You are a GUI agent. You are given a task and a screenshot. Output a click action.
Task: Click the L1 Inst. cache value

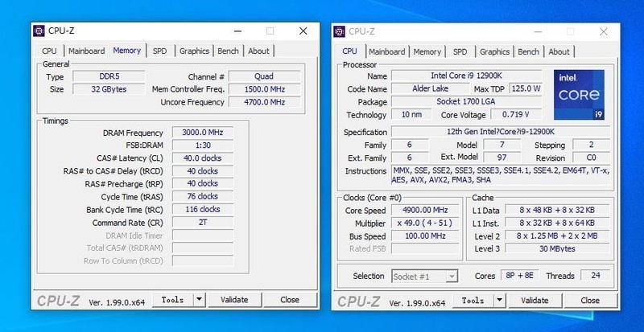(557, 223)
